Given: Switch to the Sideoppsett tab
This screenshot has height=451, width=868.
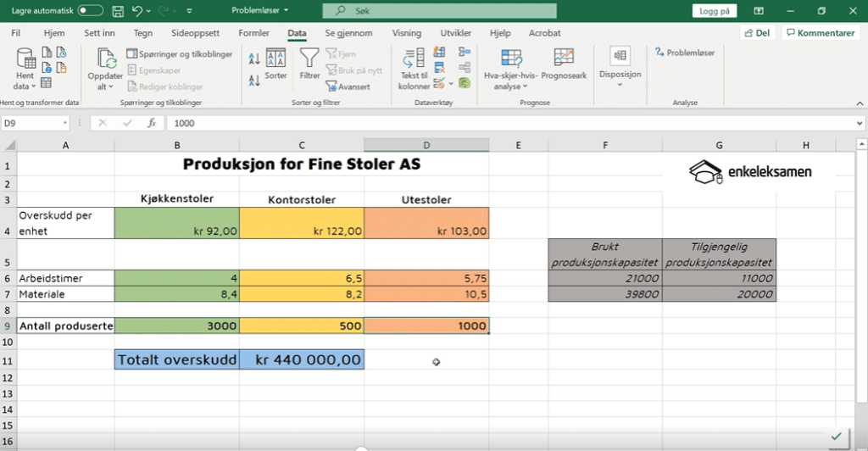Looking at the screenshot, I should (x=196, y=33).
